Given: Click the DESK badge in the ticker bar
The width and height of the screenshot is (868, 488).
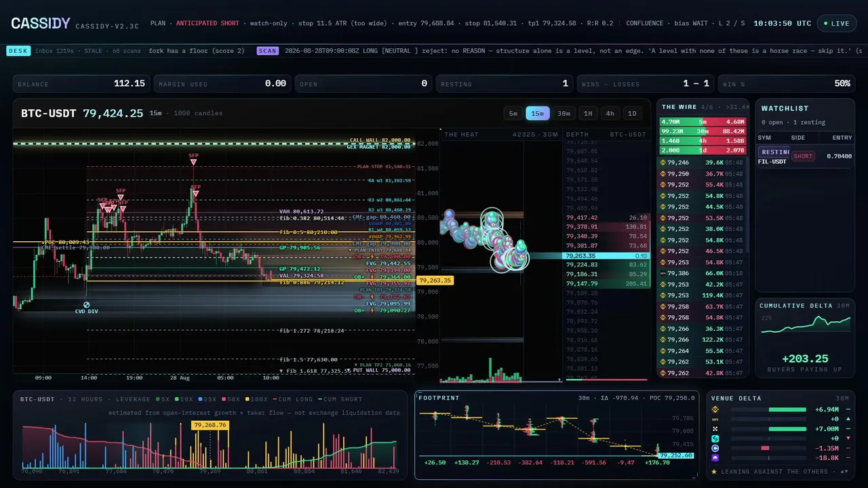Looking at the screenshot, I should pyautogui.click(x=18, y=51).
